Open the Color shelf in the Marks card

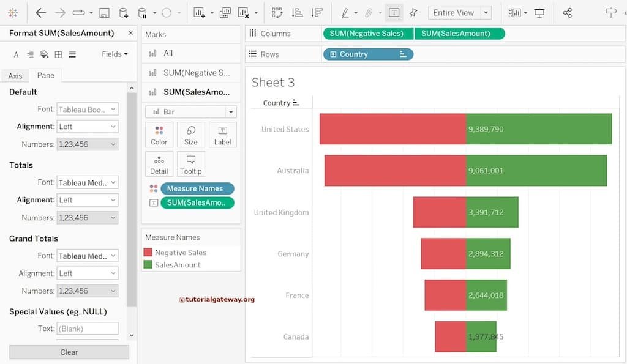click(159, 135)
